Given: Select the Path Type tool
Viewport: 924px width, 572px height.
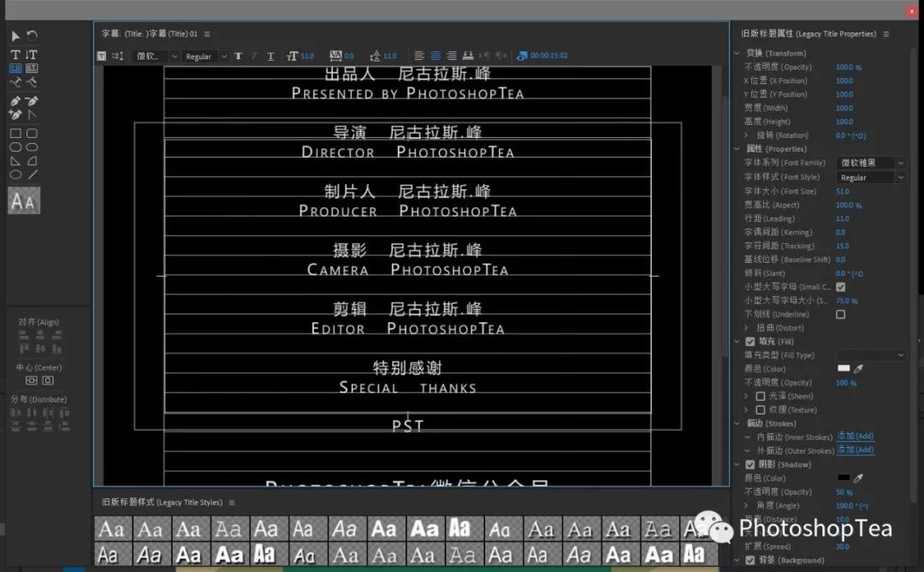Looking at the screenshot, I should [x=15, y=82].
